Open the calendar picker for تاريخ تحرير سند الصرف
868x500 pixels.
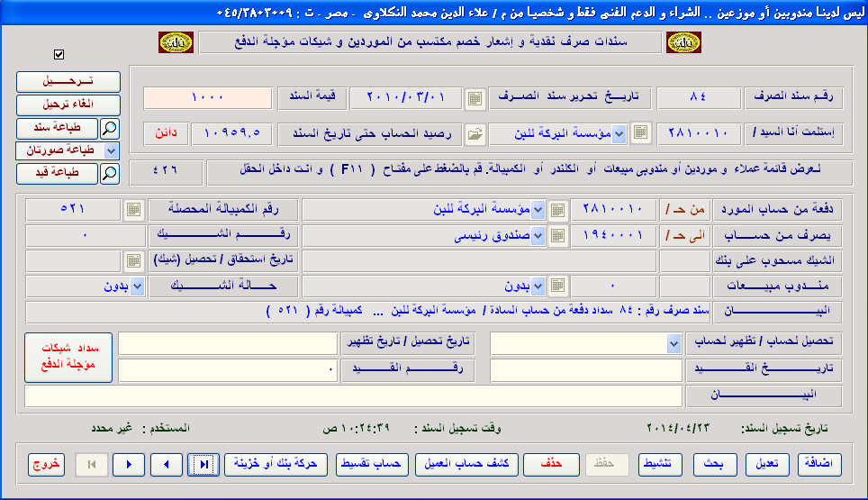(475, 97)
